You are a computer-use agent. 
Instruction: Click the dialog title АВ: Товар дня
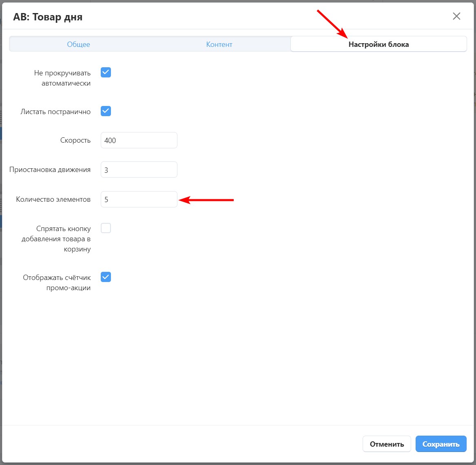click(48, 17)
